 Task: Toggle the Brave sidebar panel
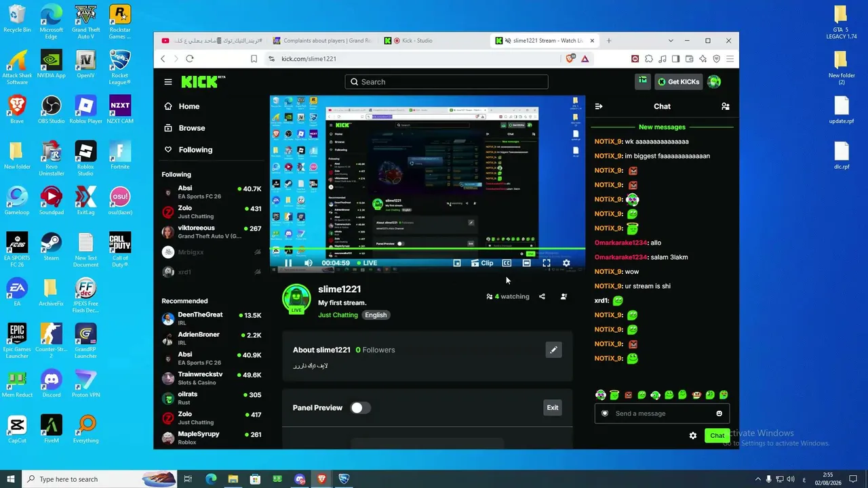[x=676, y=59]
